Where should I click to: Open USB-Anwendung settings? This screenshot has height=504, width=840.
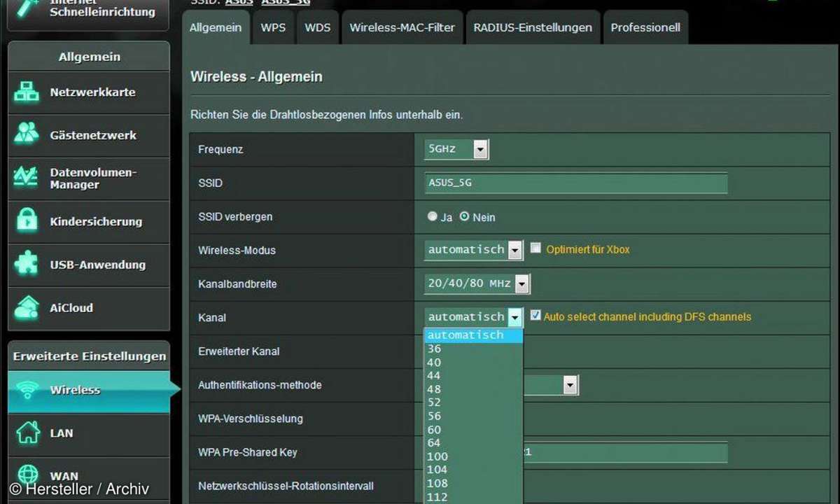pos(89,265)
